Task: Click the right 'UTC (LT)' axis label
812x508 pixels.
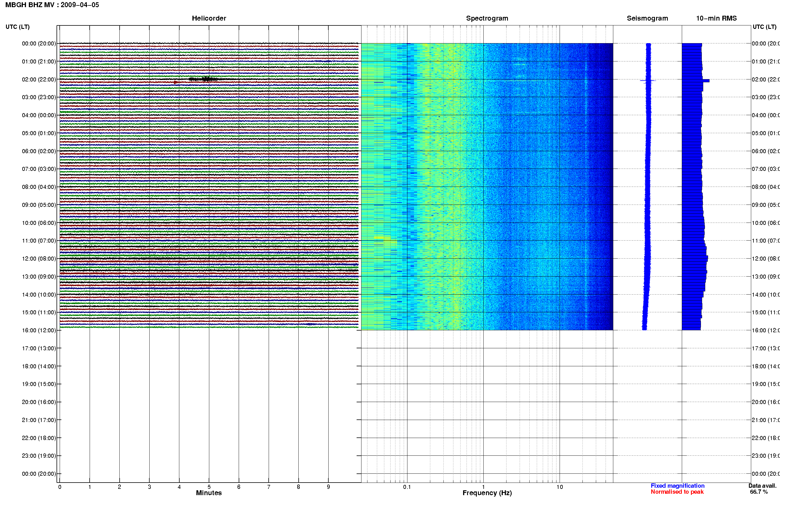Action: click(x=764, y=27)
